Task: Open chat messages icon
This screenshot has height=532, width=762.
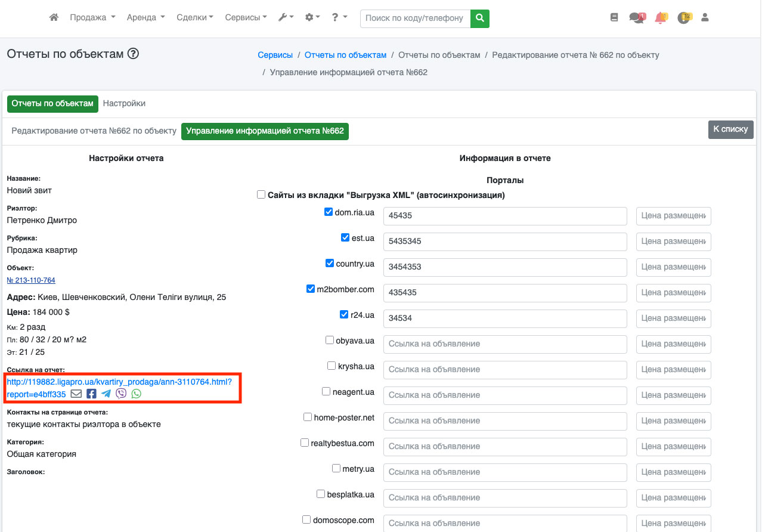Action: (636, 18)
